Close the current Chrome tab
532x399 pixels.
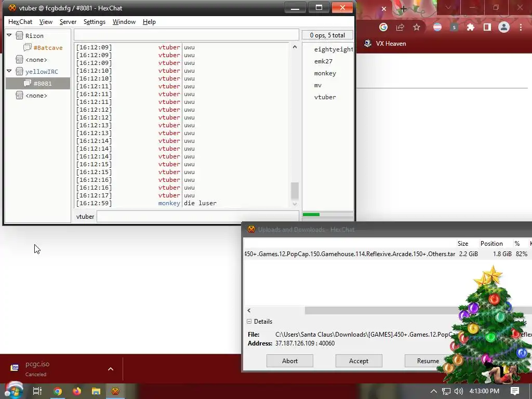point(384,9)
